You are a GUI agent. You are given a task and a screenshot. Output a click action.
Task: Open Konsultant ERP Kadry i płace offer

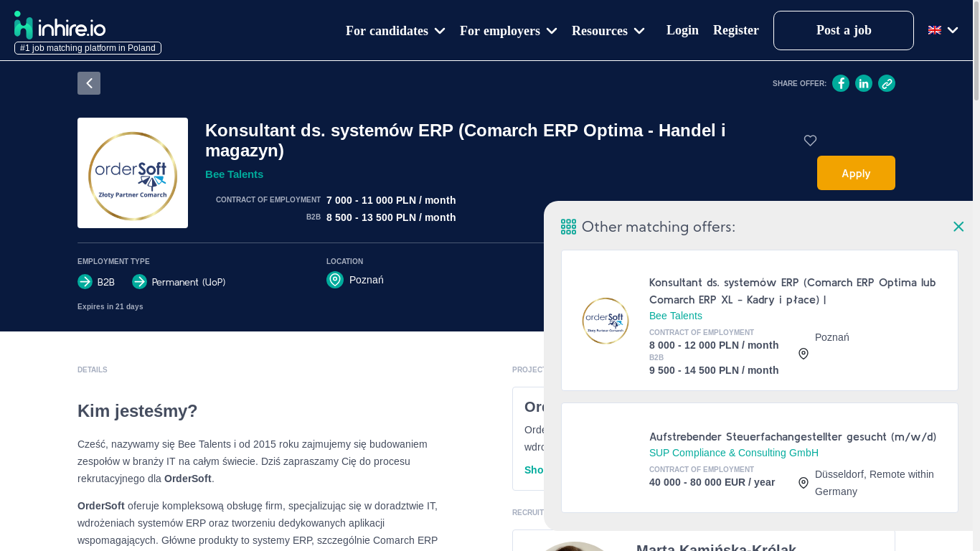point(792,291)
